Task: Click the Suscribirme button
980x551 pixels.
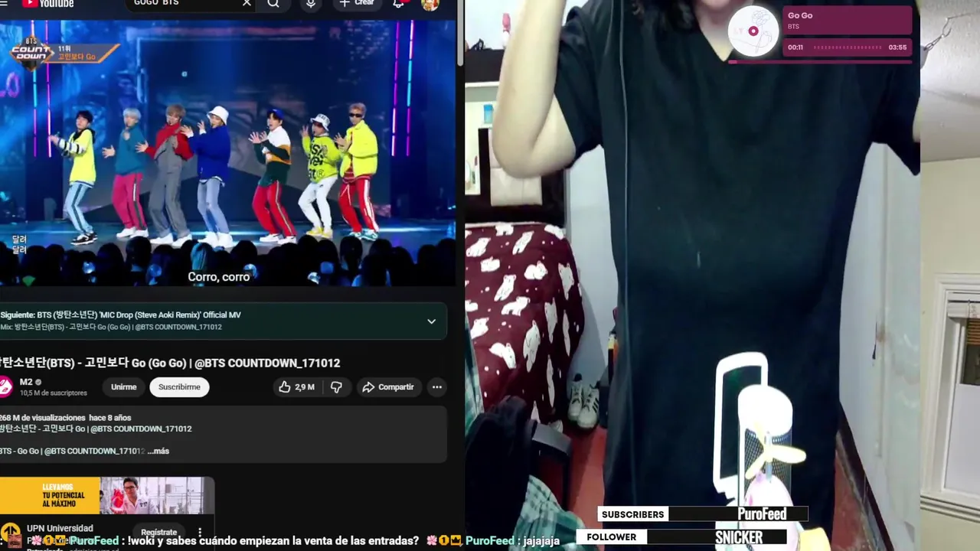Action: coord(179,387)
